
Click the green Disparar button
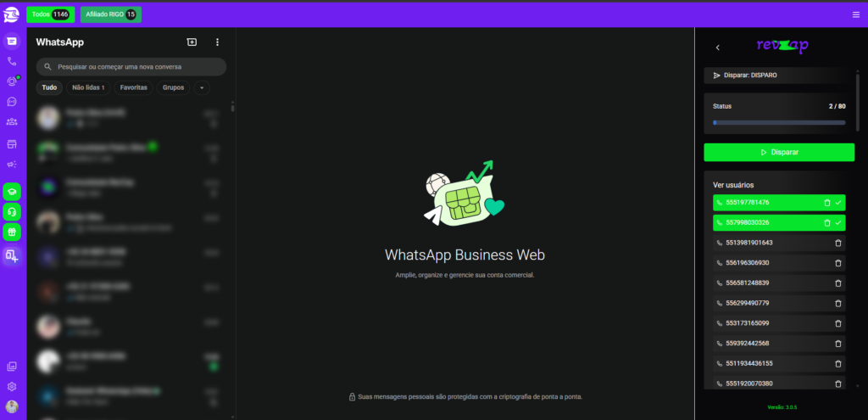(x=779, y=152)
